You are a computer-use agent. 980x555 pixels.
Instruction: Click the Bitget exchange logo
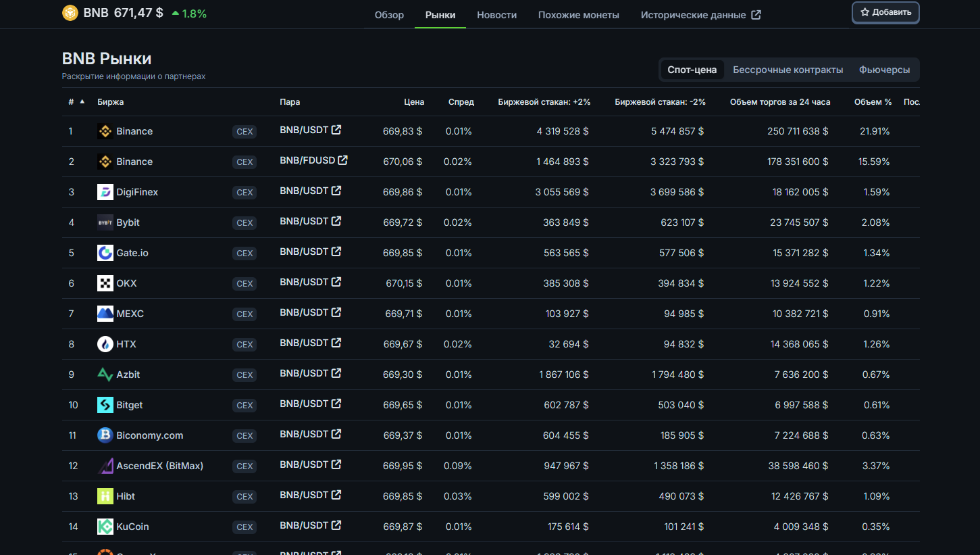[x=105, y=405]
